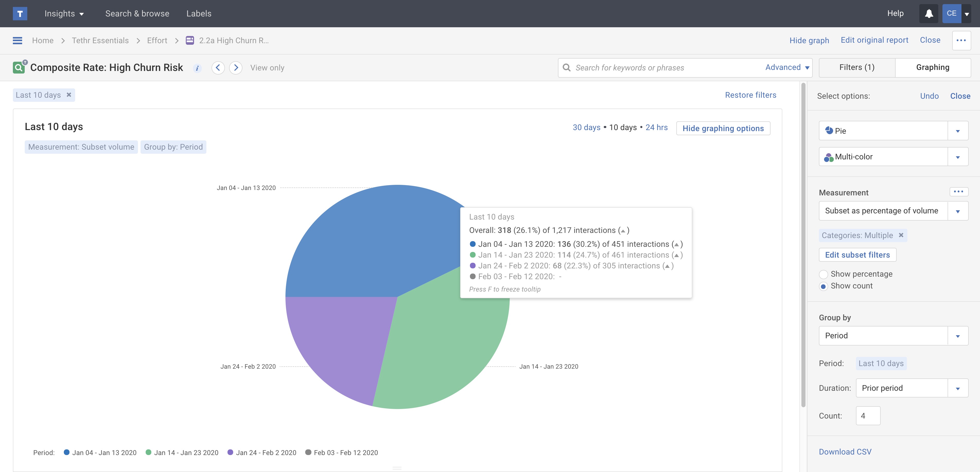Go to next report arrow
The height and width of the screenshot is (472, 980).
tap(236, 68)
